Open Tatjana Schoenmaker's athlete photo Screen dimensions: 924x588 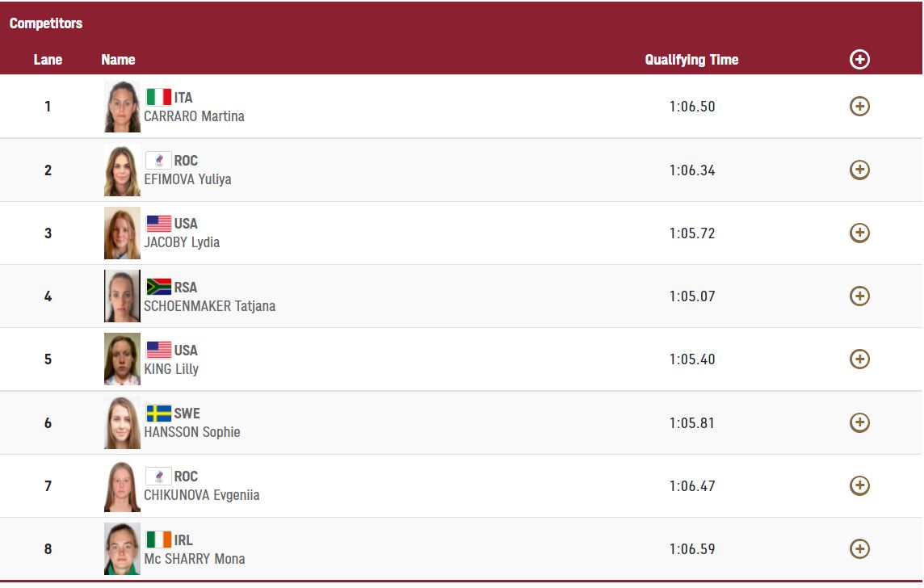(x=122, y=296)
